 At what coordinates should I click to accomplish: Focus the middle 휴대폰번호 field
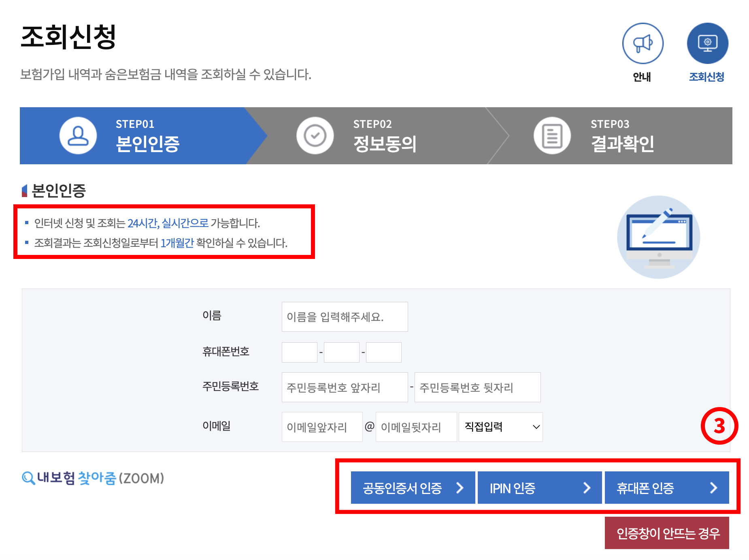coord(342,352)
